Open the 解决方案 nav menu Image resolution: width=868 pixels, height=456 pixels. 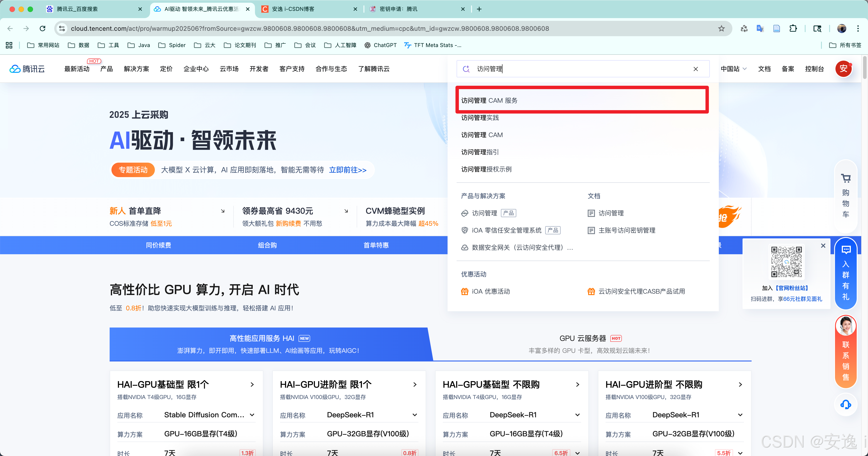pos(137,69)
